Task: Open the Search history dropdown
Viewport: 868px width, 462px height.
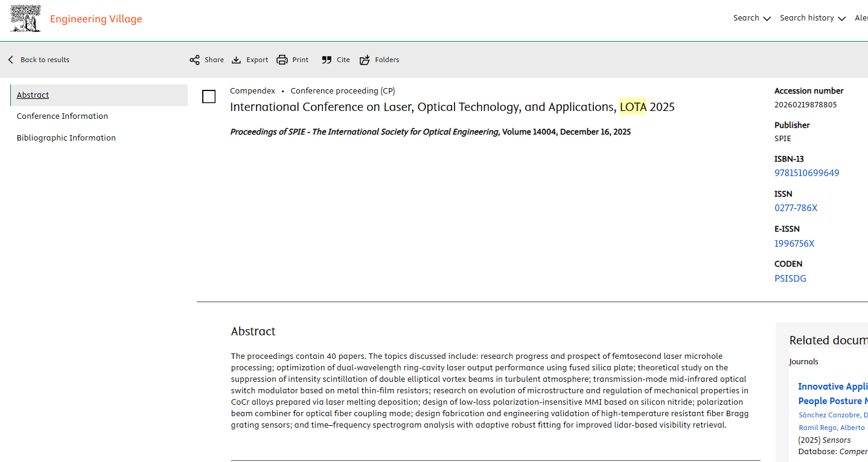Action: (812, 18)
